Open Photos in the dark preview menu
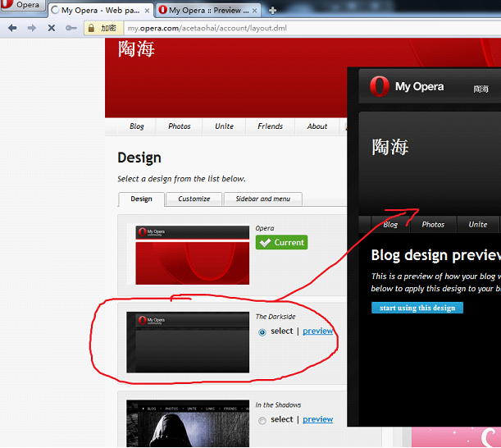501x448 pixels. point(433,225)
